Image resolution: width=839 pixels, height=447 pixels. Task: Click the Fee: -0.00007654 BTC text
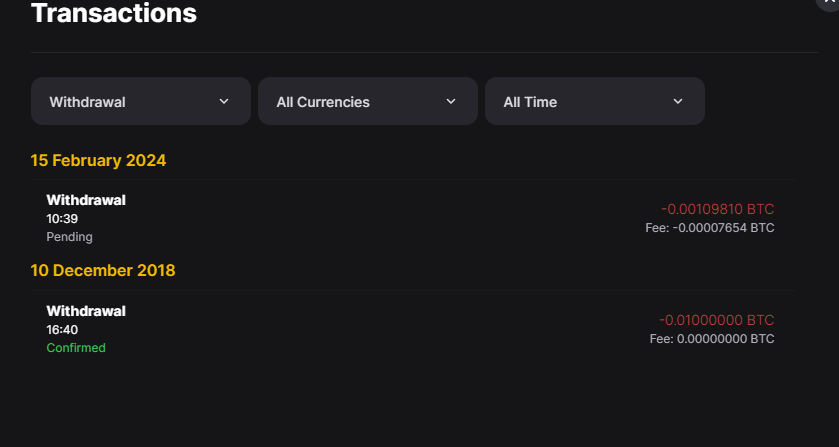pos(710,228)
